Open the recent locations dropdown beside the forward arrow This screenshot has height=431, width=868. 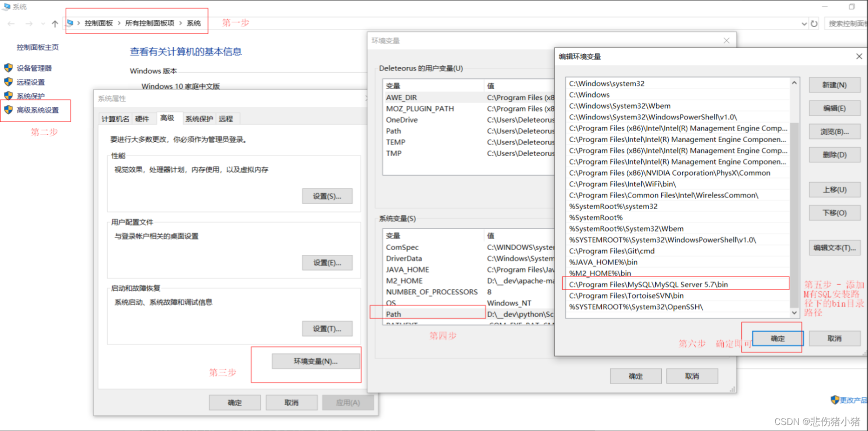pyautogui.click(x=43, y=23)
